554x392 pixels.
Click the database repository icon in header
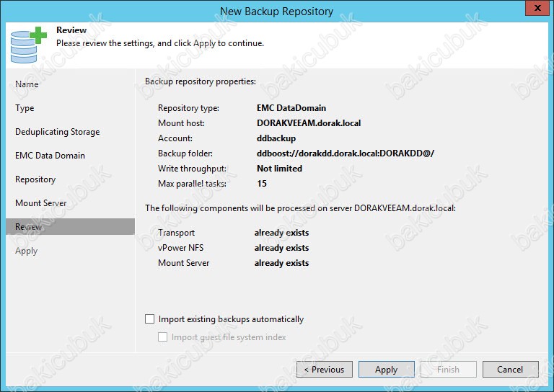coord(28,45)
